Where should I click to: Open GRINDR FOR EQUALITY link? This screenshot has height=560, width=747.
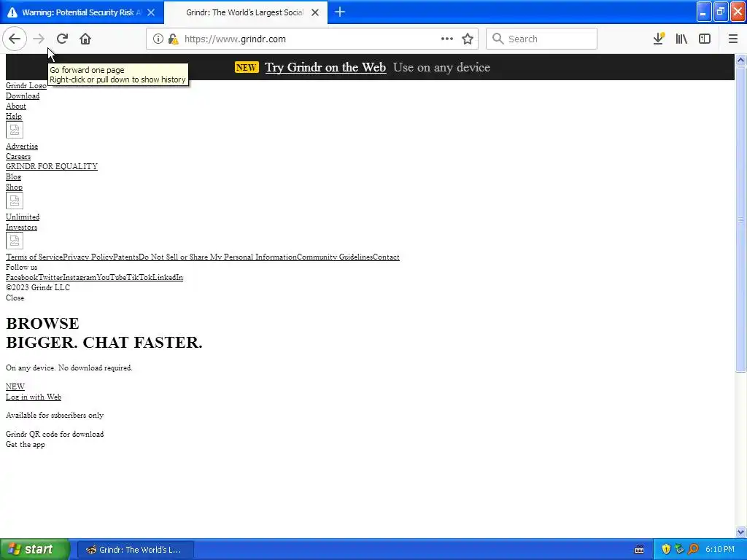[52, 166]
